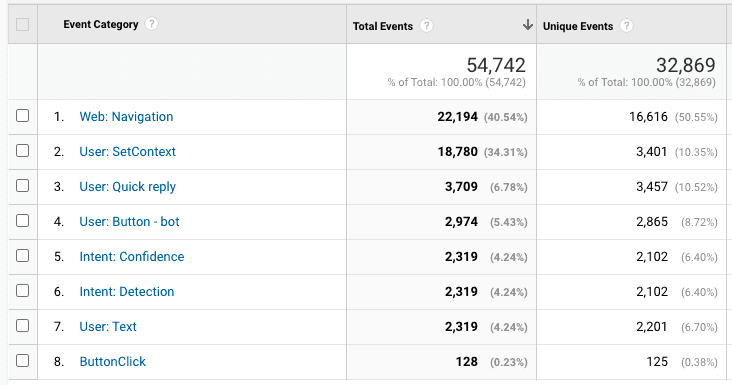Sort by the Total Events column header
Image resolution: width=732 pixels, height=385 pixels.
point(382,26)
